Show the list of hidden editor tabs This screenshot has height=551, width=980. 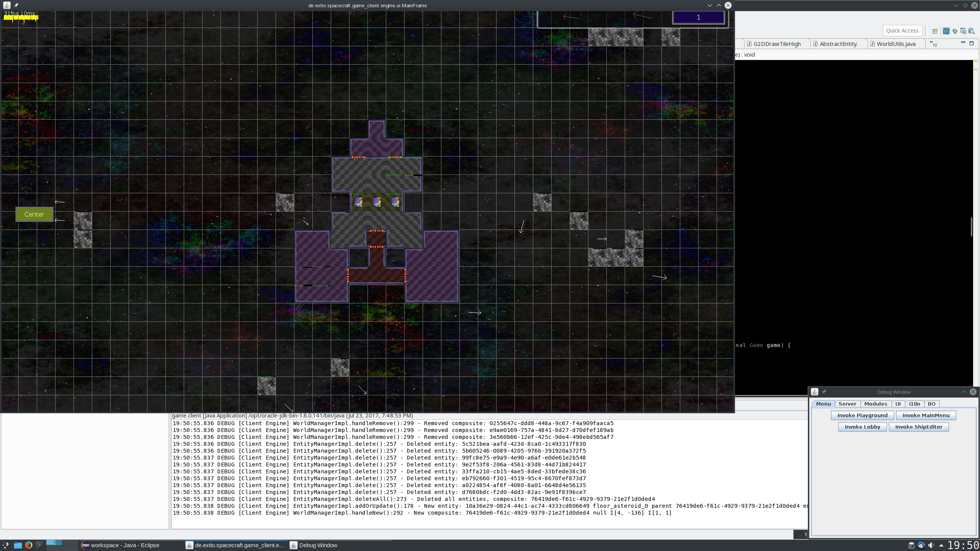click(933, 44)
